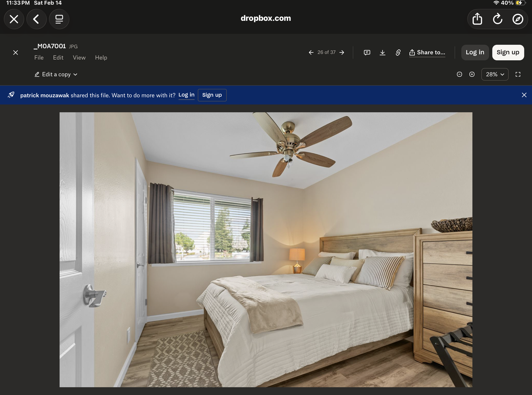The height and width of the screenshot is (395, 532).
Task: Go to the next image arrow
Action: pos(342,52)
